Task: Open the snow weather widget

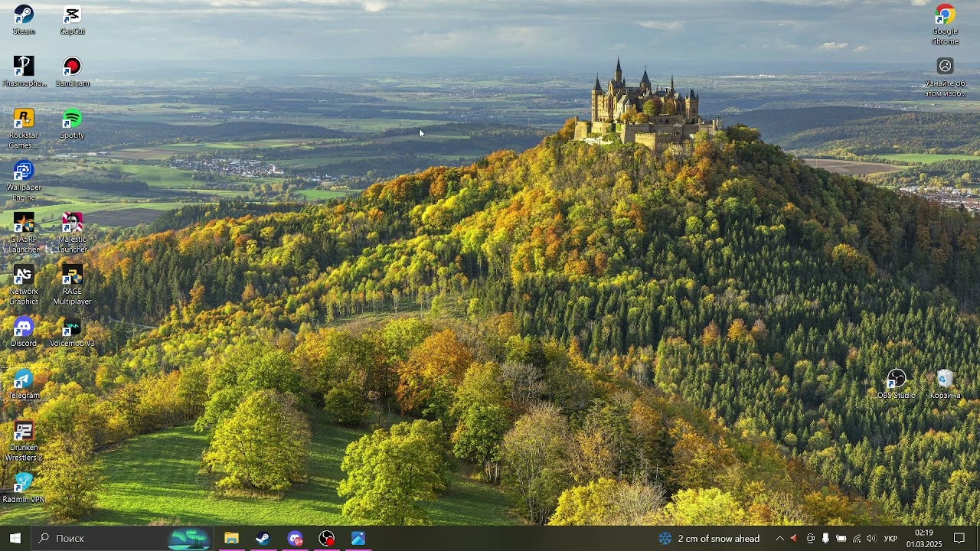Action: point(709,538)
